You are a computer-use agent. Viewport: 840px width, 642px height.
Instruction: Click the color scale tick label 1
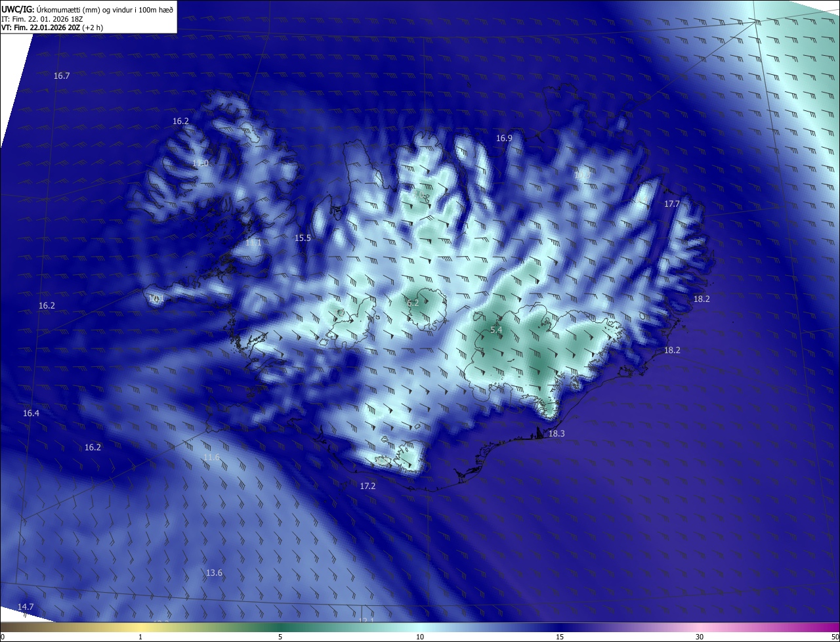coord(140,637)
